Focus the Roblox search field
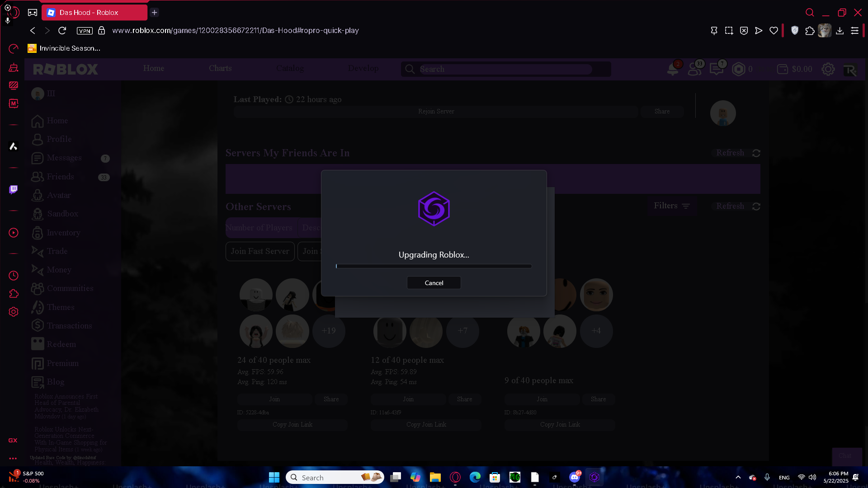The width and height of the screenshot is (868, 488). [x=505, y=69]
